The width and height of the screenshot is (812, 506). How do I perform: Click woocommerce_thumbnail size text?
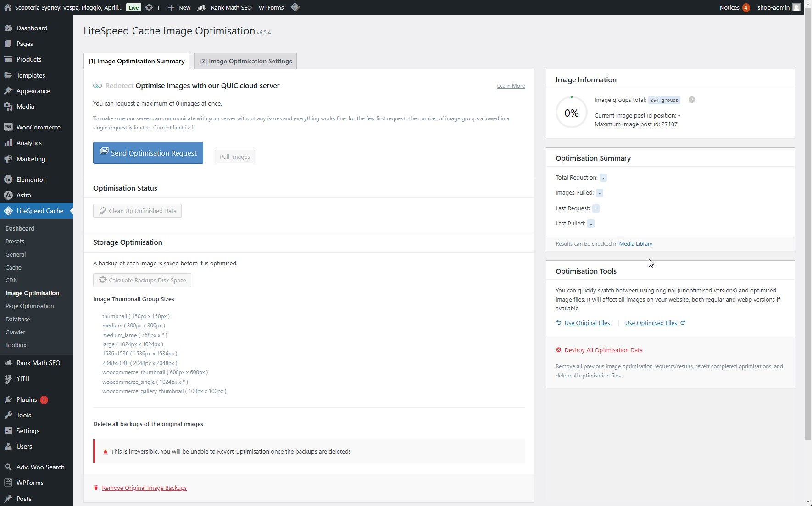155,372
